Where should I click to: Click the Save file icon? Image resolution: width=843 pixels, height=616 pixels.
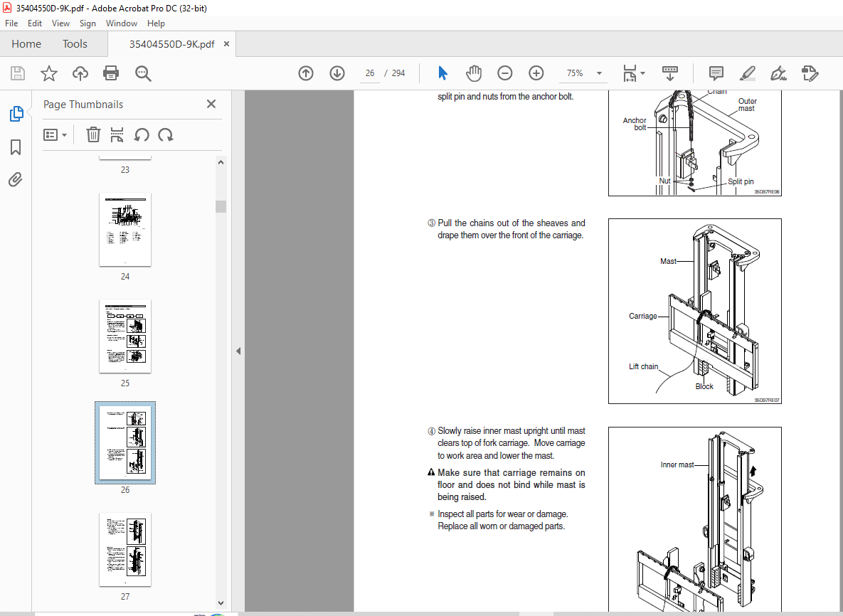(x=18, y=73)
